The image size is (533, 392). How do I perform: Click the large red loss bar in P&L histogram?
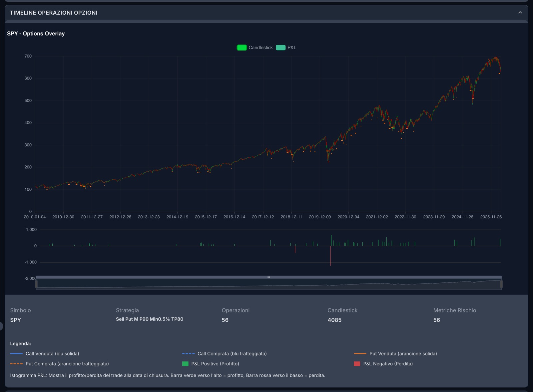pos(330,256)
